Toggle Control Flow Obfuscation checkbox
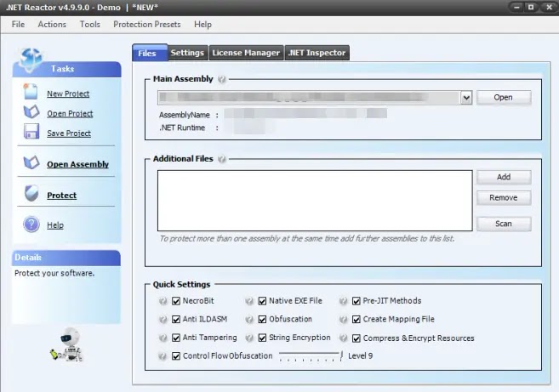This screenshot has width=559, height=392. 176,356
